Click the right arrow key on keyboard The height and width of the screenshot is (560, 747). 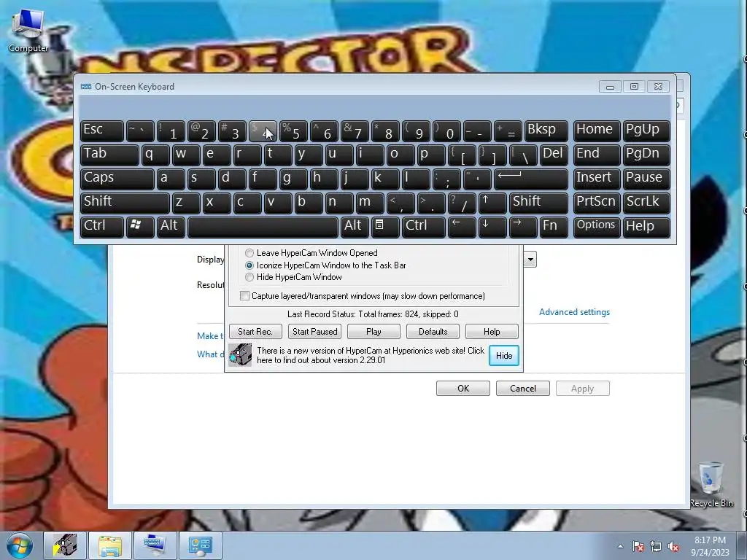522,227
